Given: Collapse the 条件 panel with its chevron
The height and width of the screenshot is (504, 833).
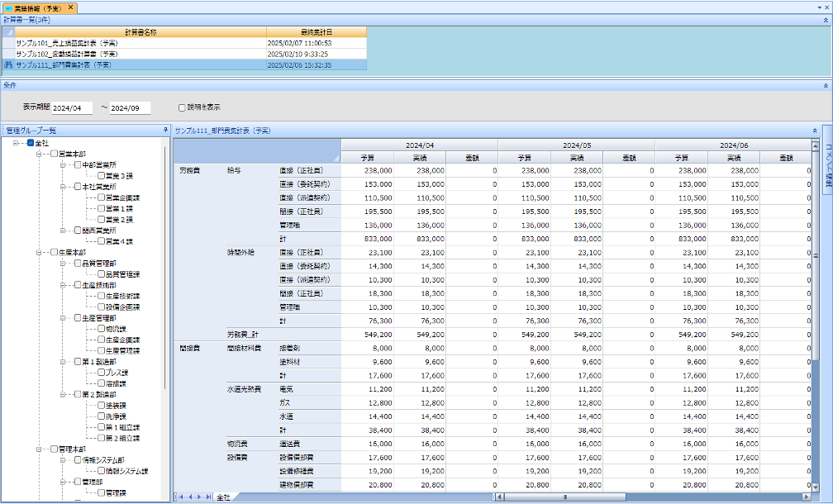Looking at the screenshot, I should click(x=826, y=85).
